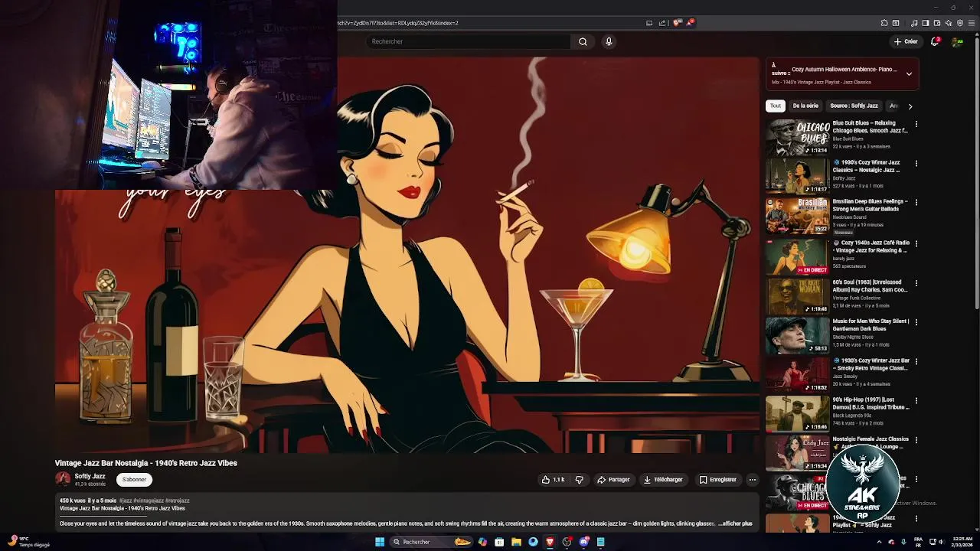This screenshot has height=551, width=980.
Task: Expand the 'À suivre' mix playlist chevron
Action: click(909, 74)
